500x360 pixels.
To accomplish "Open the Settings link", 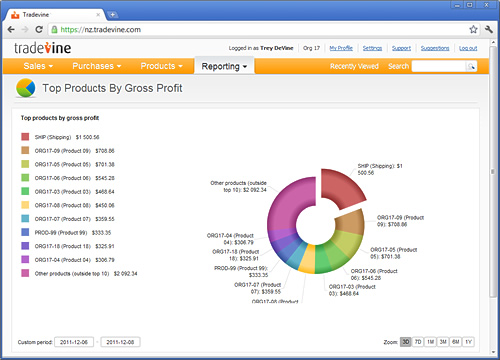I will coord(372,48).
